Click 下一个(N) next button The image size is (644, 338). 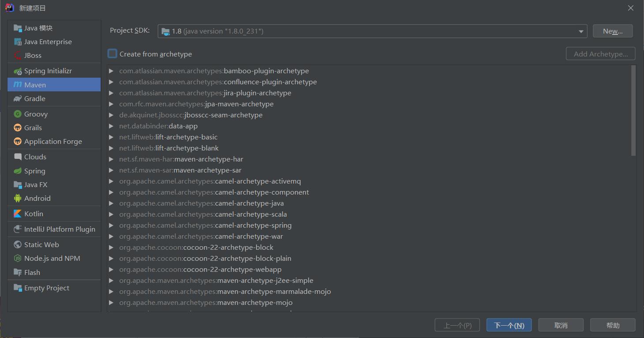(x=509, y=325)
